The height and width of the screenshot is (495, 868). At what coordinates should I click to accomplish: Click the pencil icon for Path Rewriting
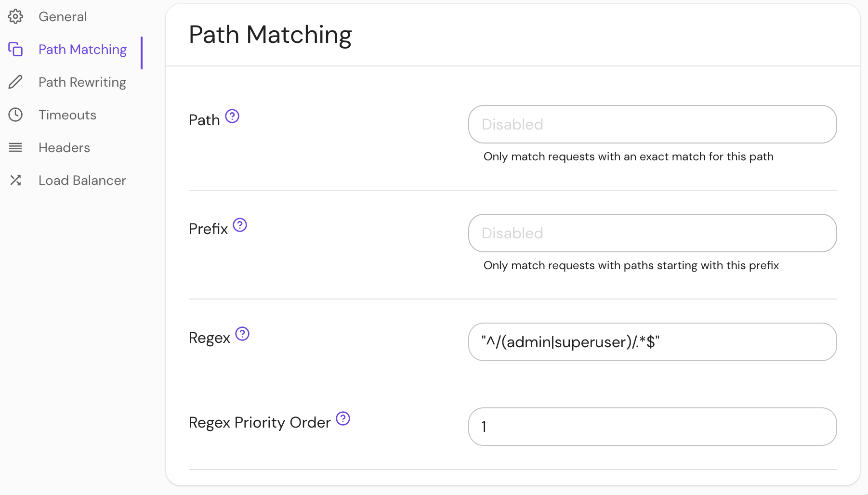pyautogui.click(x=16, y=82)
